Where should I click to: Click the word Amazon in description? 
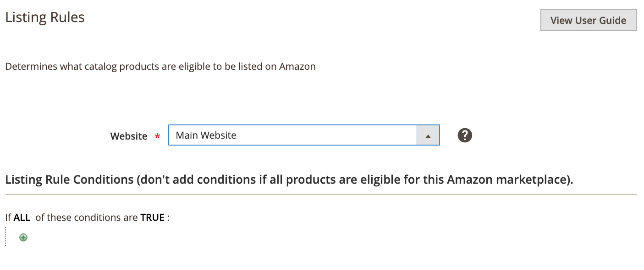297,67
